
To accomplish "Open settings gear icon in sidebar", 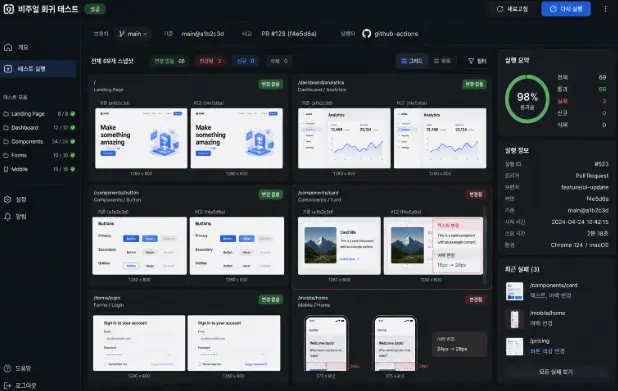I will click(7, 199).
